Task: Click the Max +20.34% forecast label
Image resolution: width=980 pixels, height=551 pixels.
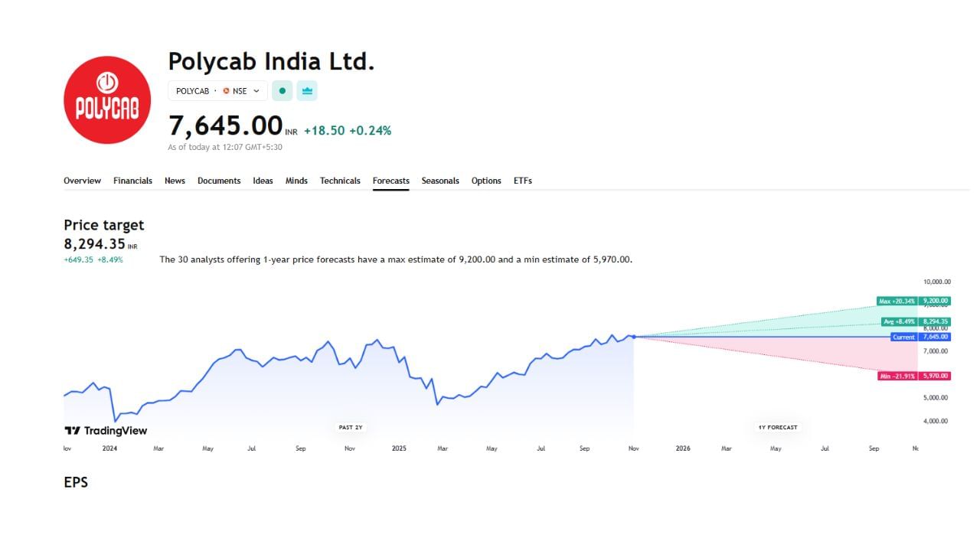Action: [x=897, y=302]
